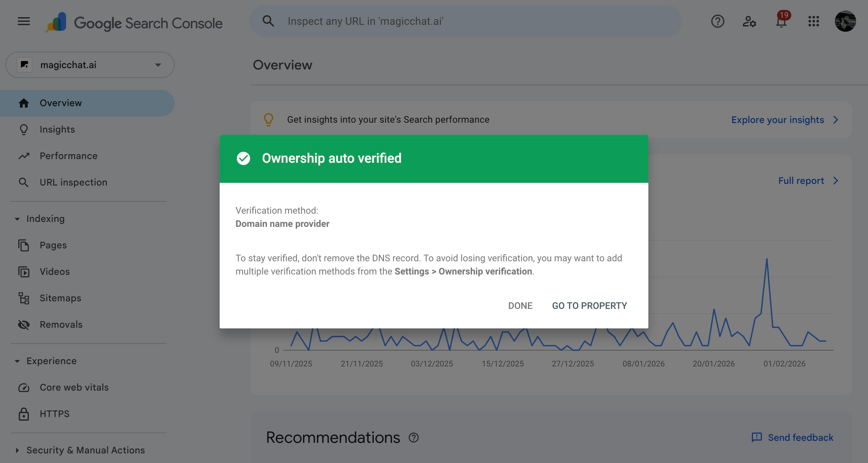Click the Videos play icon
Viewport: 868px width, 463px height.
[23, 272]
